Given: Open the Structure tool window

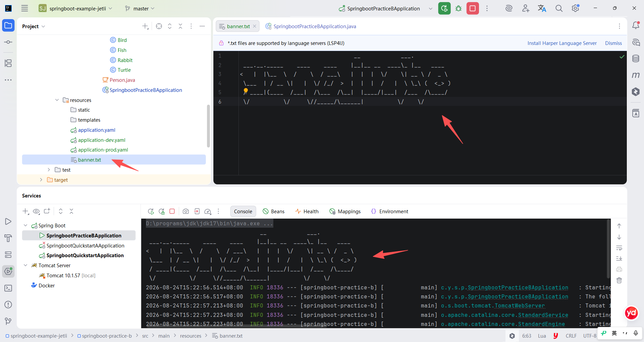Looking at the screenshot, I should (x=8, y=63).
